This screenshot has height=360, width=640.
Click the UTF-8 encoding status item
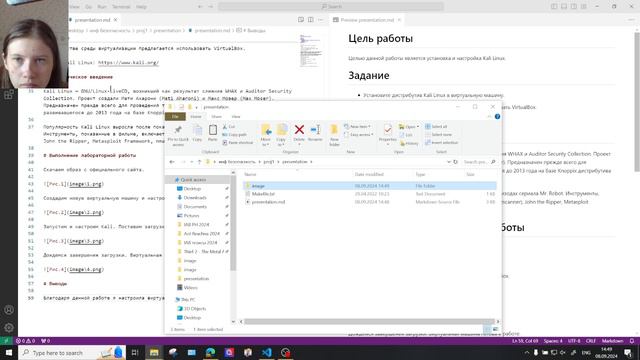tap(574, 341)
